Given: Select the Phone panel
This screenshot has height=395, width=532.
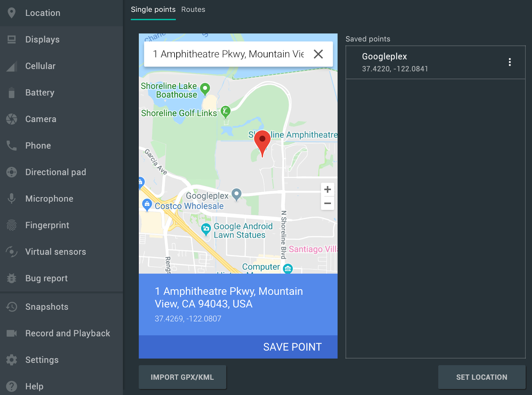Looking at the screenshot, I should pos(38,145).
